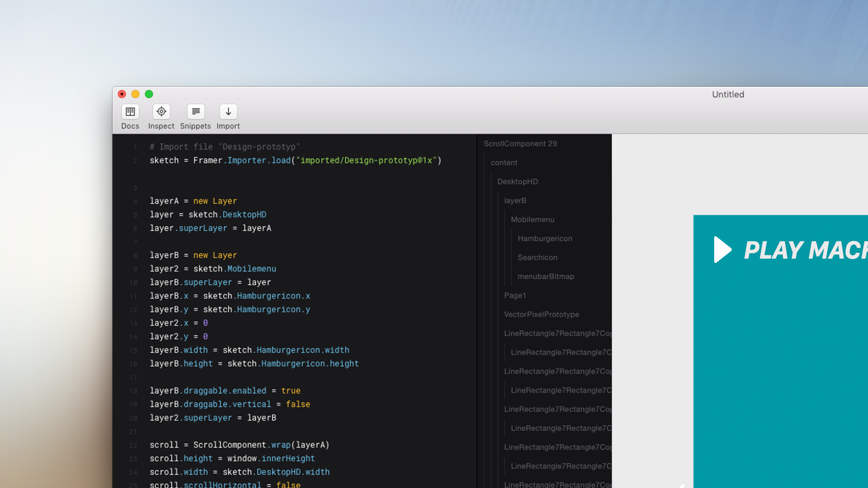Click line 'layer2.superLayer = layerB'

(x=213, y=418)
